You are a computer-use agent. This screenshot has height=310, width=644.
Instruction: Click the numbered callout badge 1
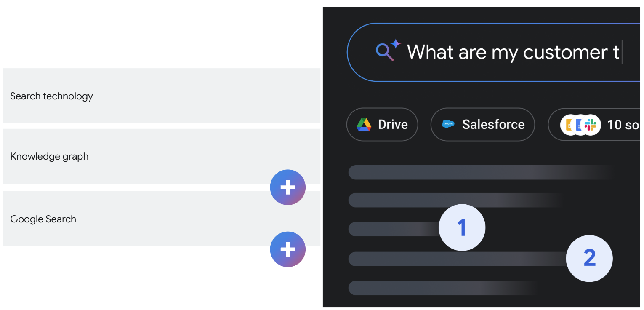(x=462, y=227)
